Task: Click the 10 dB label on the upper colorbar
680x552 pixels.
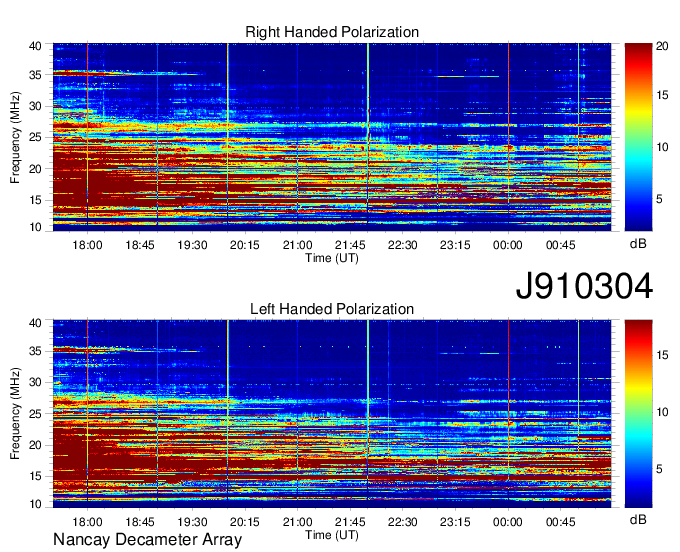Action: coord(662,147)
